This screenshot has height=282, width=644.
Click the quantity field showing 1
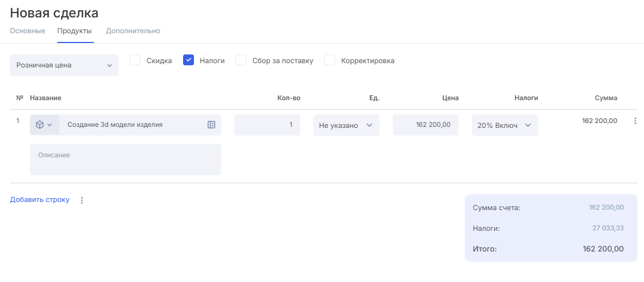pyautogui.click(x=267, y=125)
